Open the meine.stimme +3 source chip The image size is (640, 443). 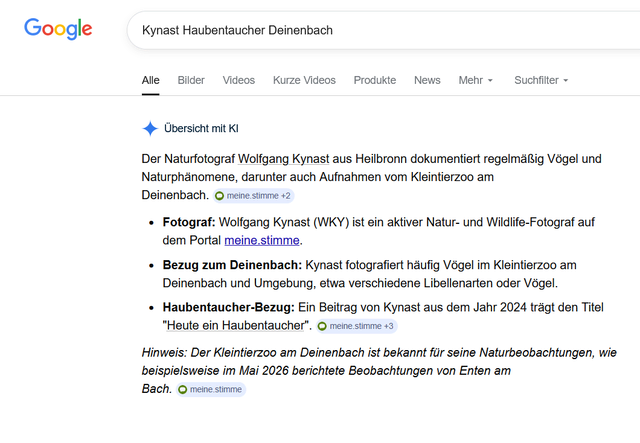357,326
